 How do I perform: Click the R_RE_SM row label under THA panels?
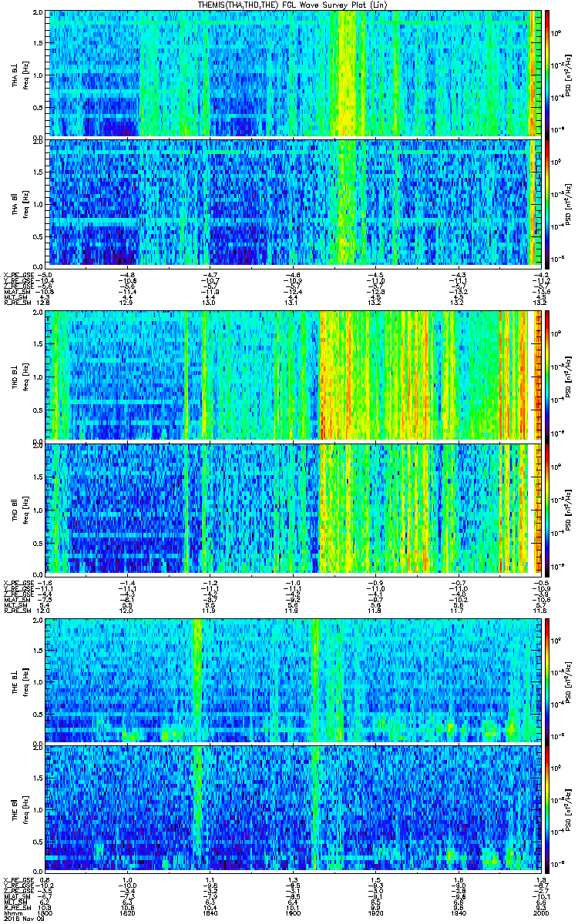pyautogui.click(x=16, y=303)
